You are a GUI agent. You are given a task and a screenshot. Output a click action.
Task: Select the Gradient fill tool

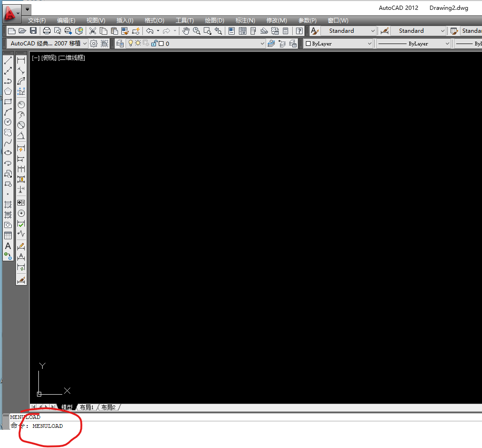pyautogui.click(x=8, y=215)
